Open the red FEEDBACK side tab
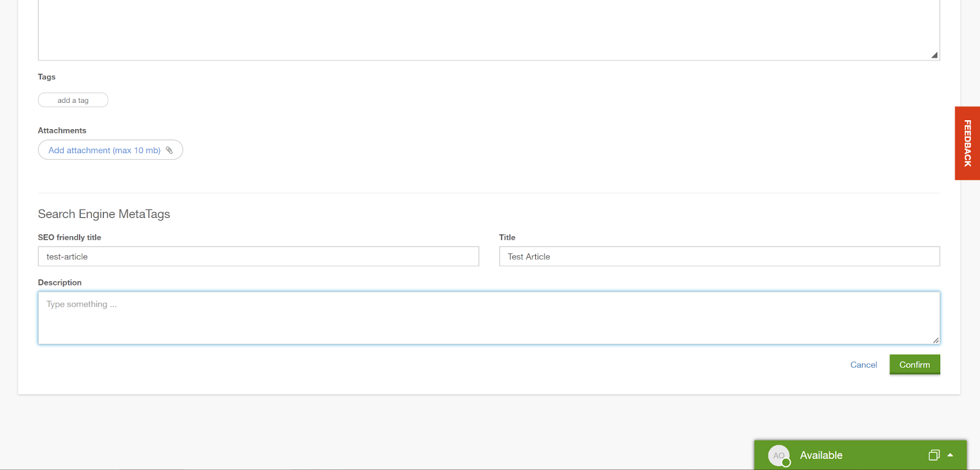This screenshot has width=980, height=470. click(x=967, y=143)
